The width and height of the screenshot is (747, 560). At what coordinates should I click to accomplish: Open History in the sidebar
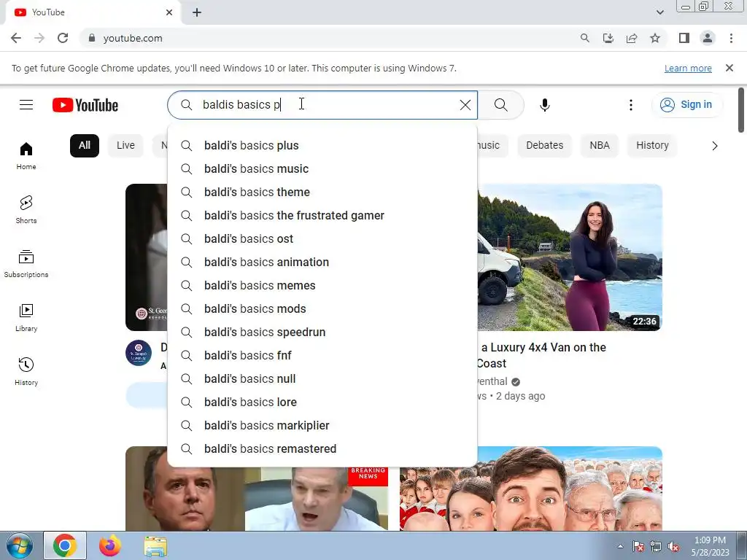click(26, 371)
